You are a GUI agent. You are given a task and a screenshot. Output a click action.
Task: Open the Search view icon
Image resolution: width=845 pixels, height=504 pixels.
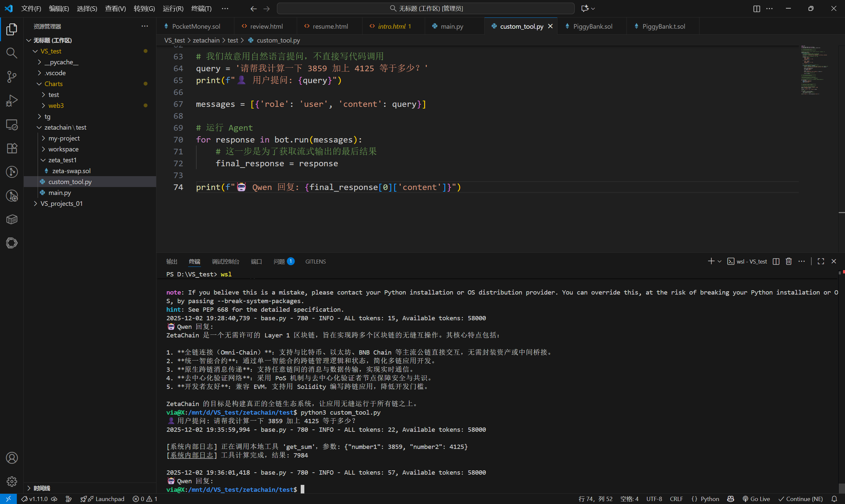click(12, 53)
